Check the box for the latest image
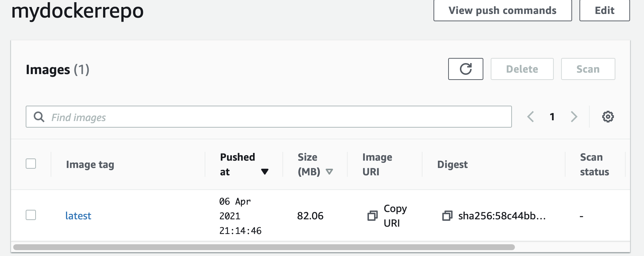 (x=31, y=215)
